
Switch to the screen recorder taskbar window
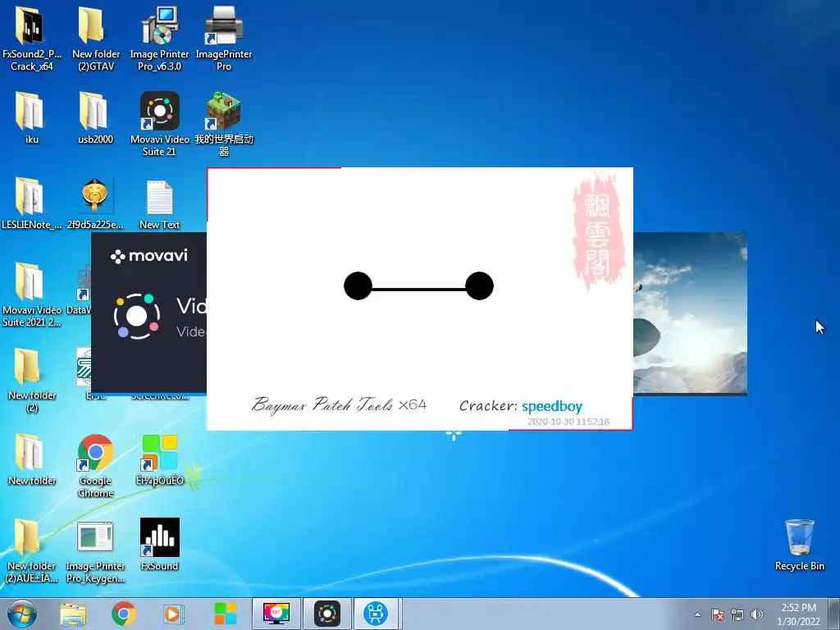[x=276, y=614]
